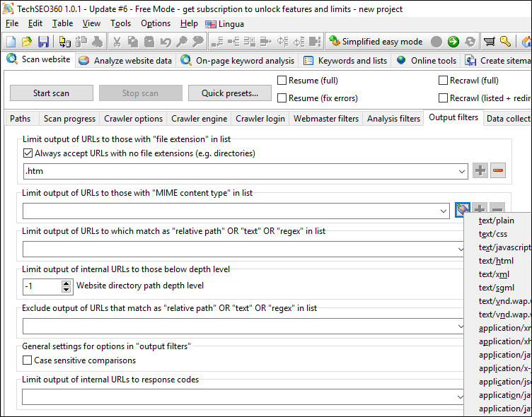Expand the response codes dropdown
This screenshot has height=417, width=532.
click(x=460, y=397)
